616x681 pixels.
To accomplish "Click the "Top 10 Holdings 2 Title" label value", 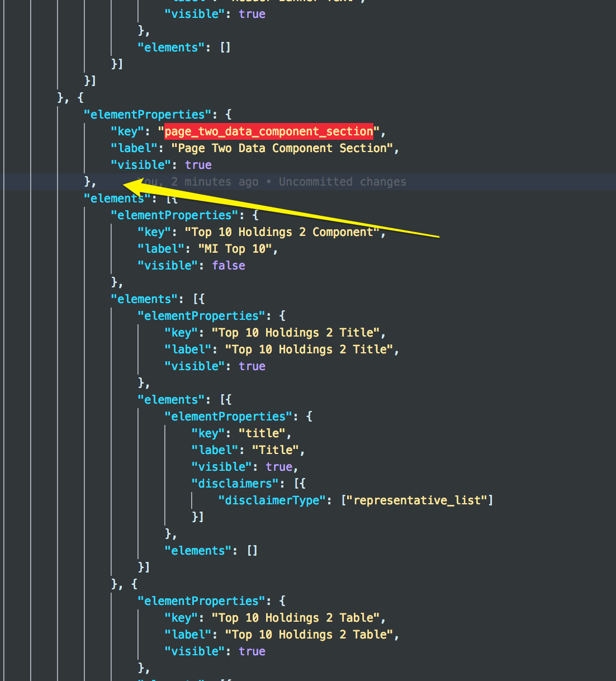I will coord(309,349).
